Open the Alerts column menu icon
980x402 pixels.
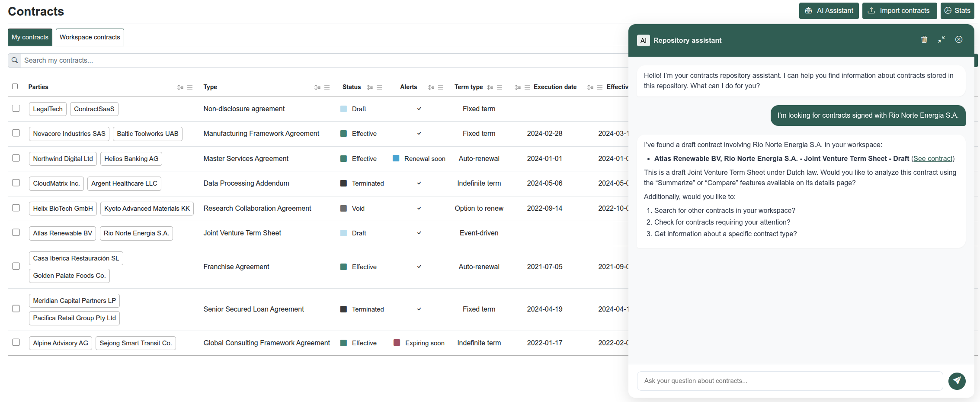click(x=441, y=87)
